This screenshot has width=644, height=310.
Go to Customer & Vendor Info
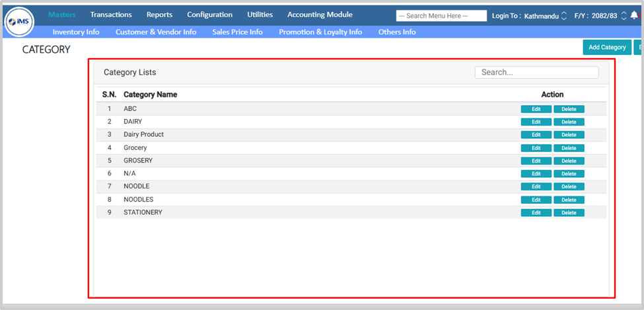[156, 32]
